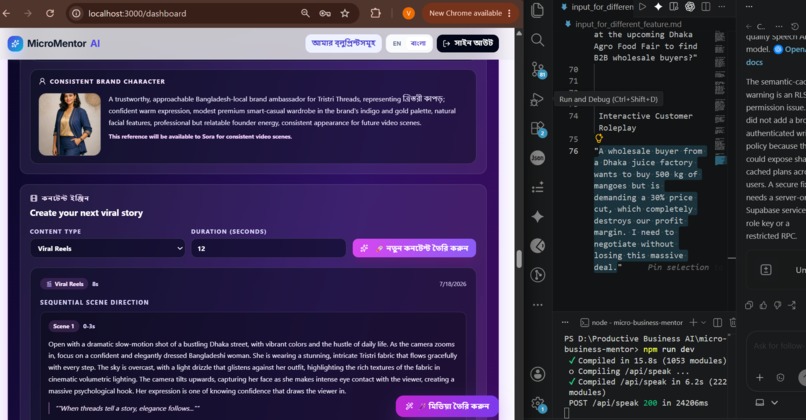This screenshot has width=806, height=420.
Task: Open Extensions view with badge 2
Action: pos(538,129)
